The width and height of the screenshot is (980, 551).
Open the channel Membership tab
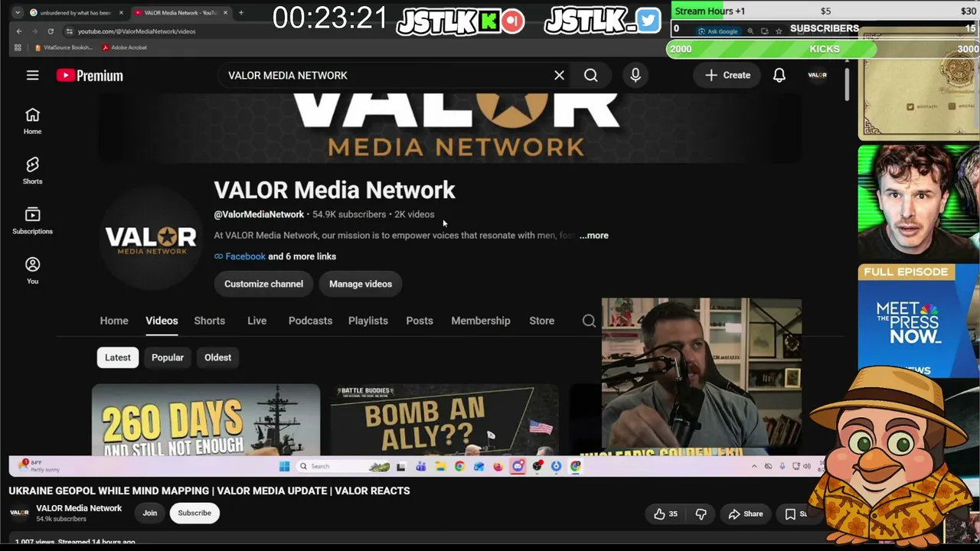coord(481,321)
